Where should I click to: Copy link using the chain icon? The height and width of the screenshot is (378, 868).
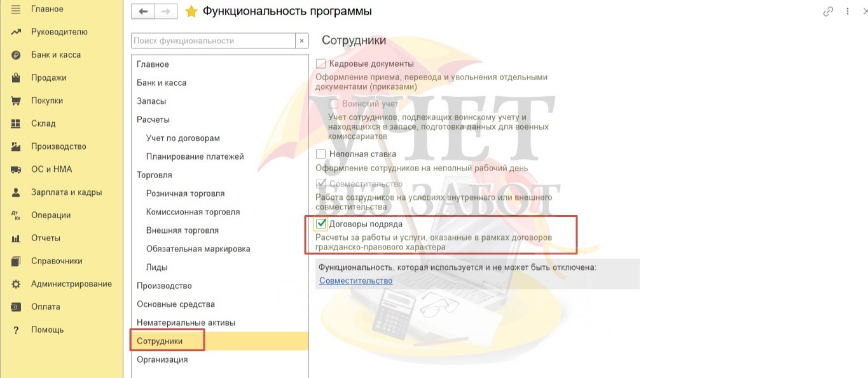pos(828,11)
